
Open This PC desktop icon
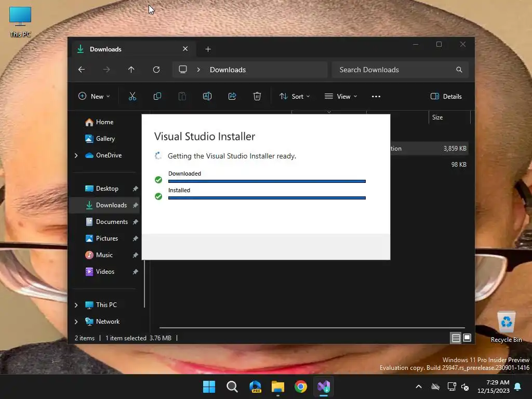[20, 22]
